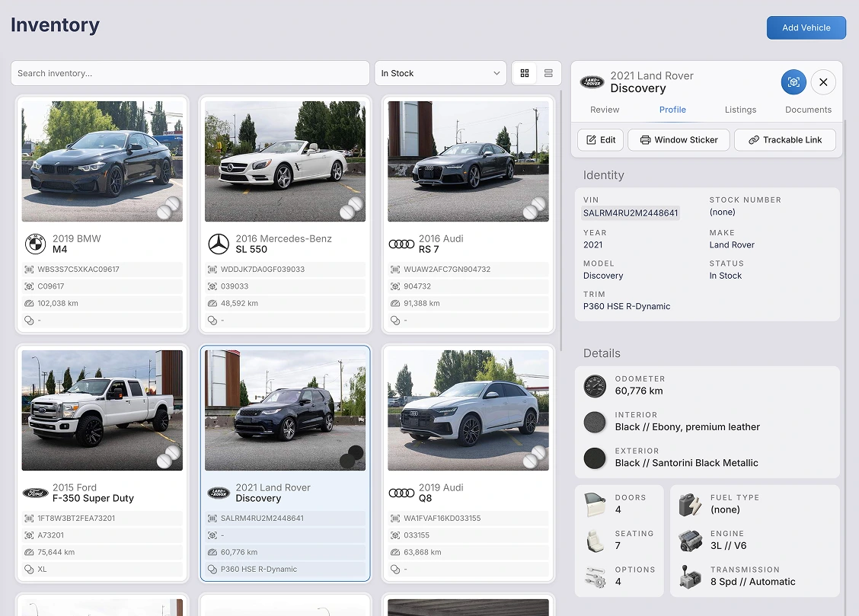Click P360 HSE R-Dynamic trim on Discovery card
This screenshot has width=859, height=616.
[259, 570]
